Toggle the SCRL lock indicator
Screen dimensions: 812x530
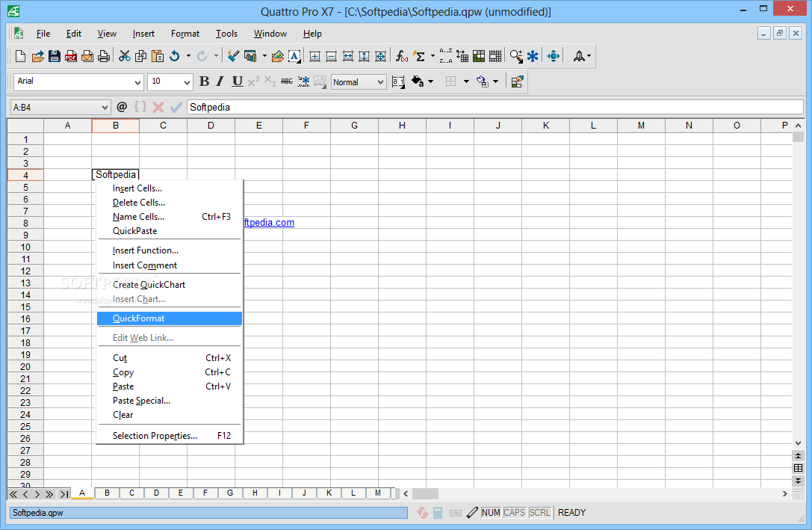pos(539,513)
